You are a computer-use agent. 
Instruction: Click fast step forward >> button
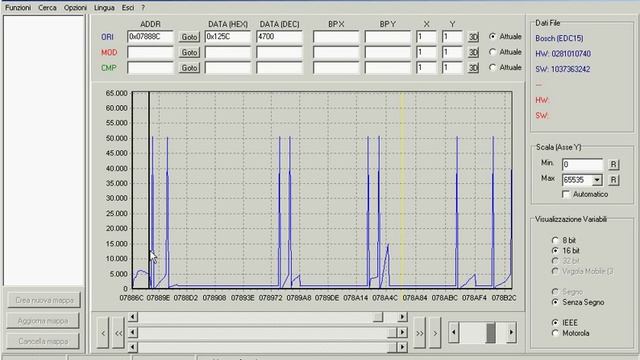420,333
